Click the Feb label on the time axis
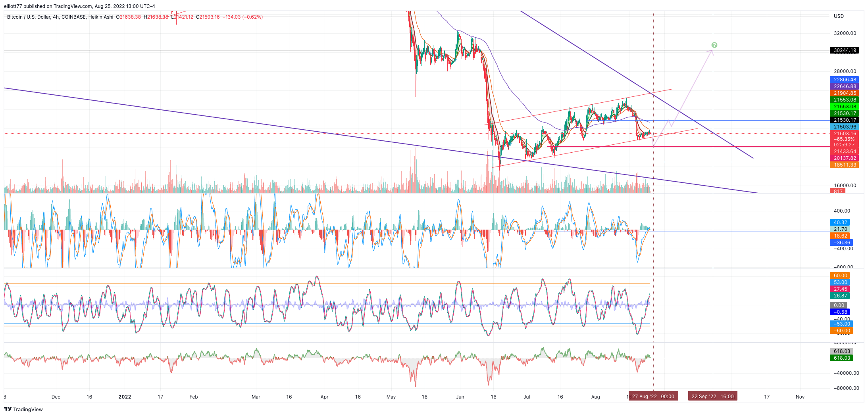868x416 pixels. pos(194,397)
